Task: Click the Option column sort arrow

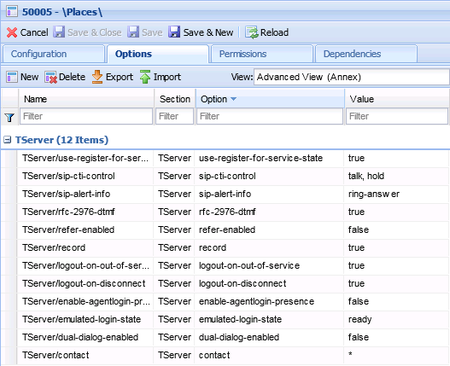Action: coord(233,99)
